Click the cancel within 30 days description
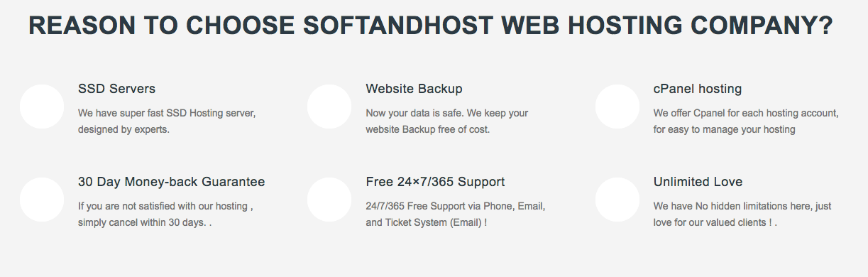Viewport: 868px width, 277px height. pyautogui.click(x=166, y=214)
